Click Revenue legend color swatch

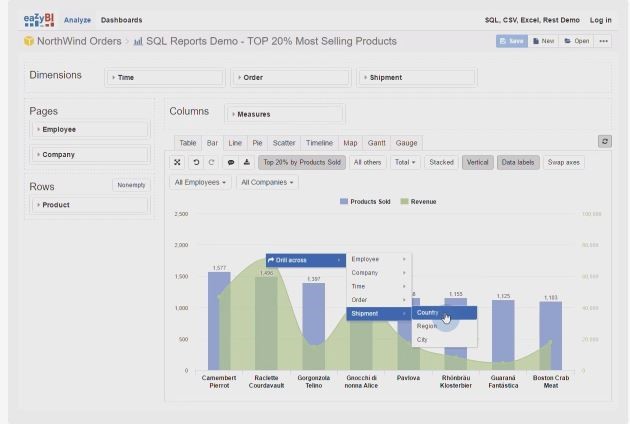tap(404, 202)
